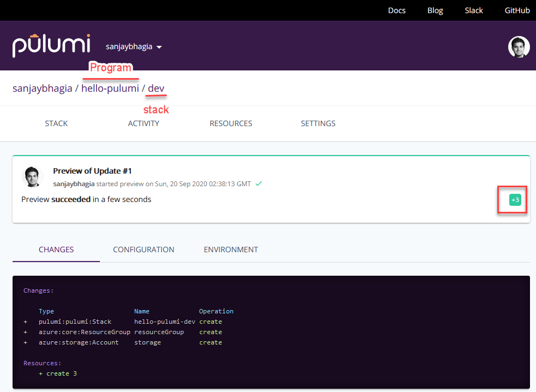The image size is (536, 392).
Task: Click the azure:storage:Account type entry
Action: (x=79, y=342)
